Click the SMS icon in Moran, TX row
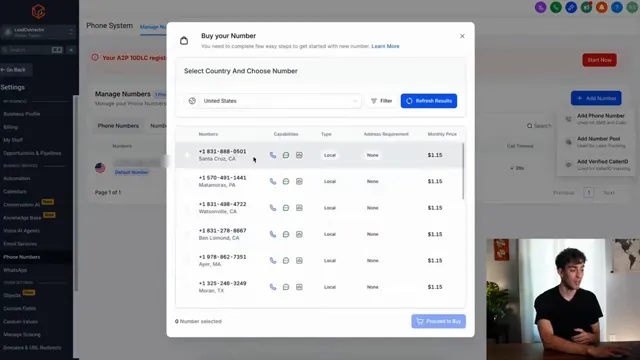Viewport: 640px width, 360px height. (x=286, y=287)
